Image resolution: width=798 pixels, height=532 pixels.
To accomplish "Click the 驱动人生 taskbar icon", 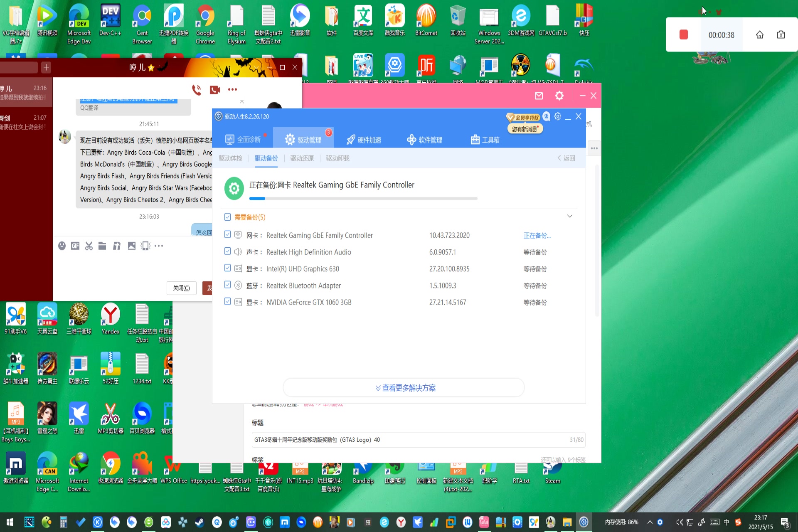I will click(x=584, y=522).
